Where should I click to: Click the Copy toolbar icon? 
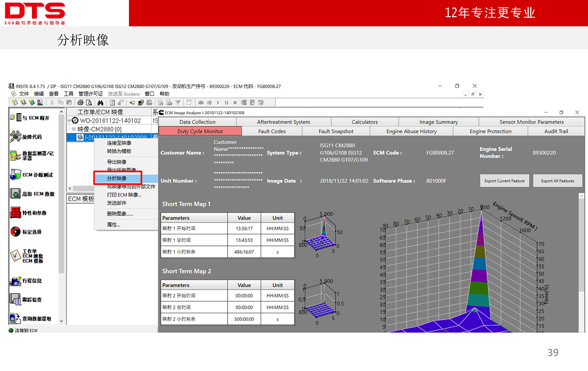tap(60, 103)
